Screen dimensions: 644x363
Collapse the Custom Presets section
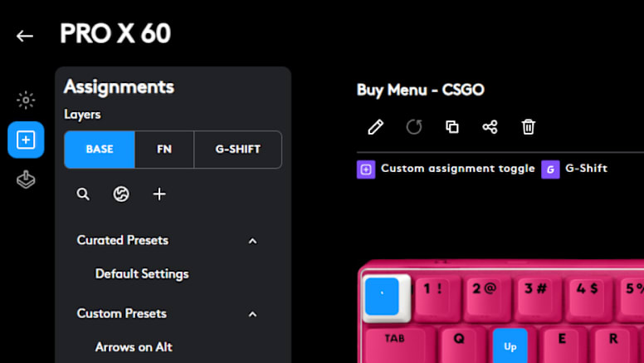pos(252,315)
